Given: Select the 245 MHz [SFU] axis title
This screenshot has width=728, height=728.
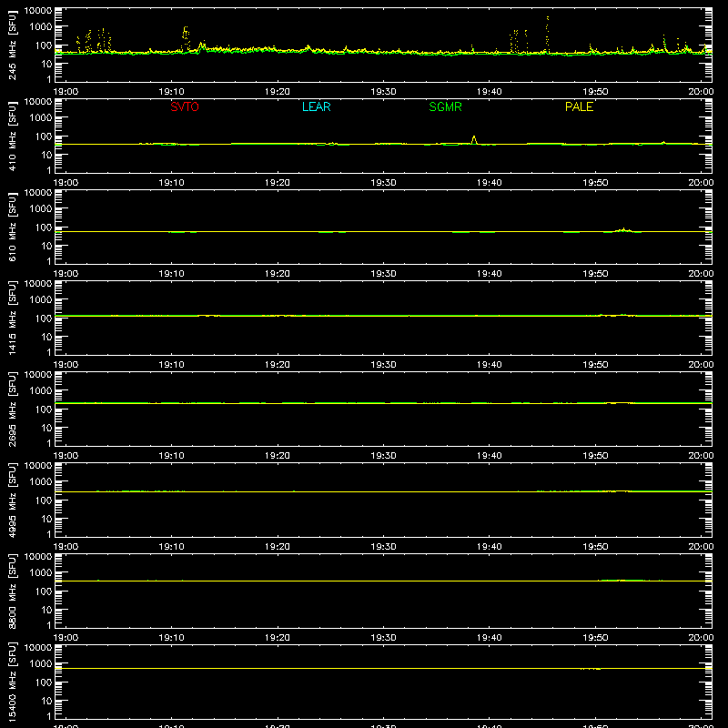Looking at the screenshot, I should pos(12,45).
